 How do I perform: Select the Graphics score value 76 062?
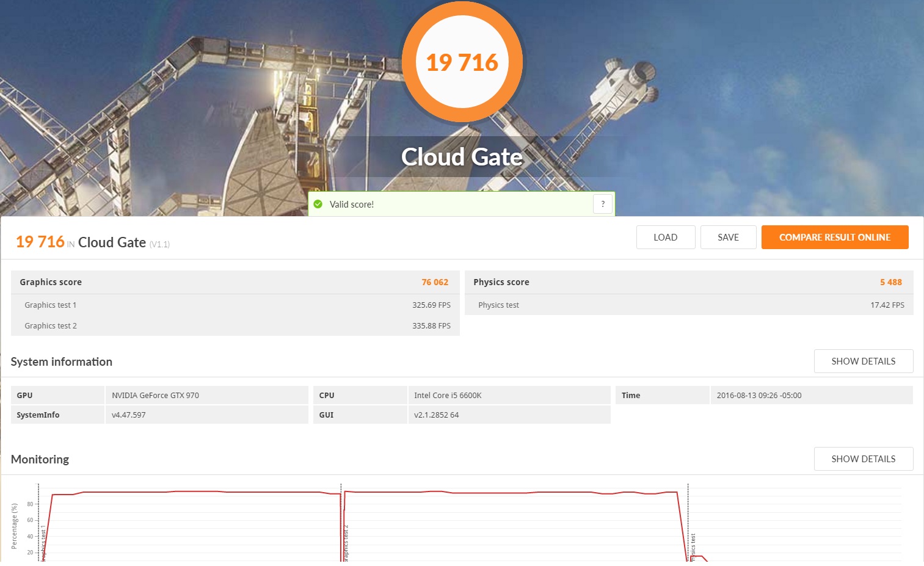point(435,282)
